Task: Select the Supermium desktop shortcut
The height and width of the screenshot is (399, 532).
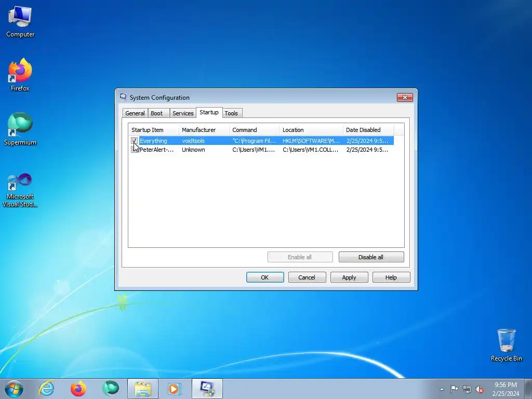Action: [20, 129]
